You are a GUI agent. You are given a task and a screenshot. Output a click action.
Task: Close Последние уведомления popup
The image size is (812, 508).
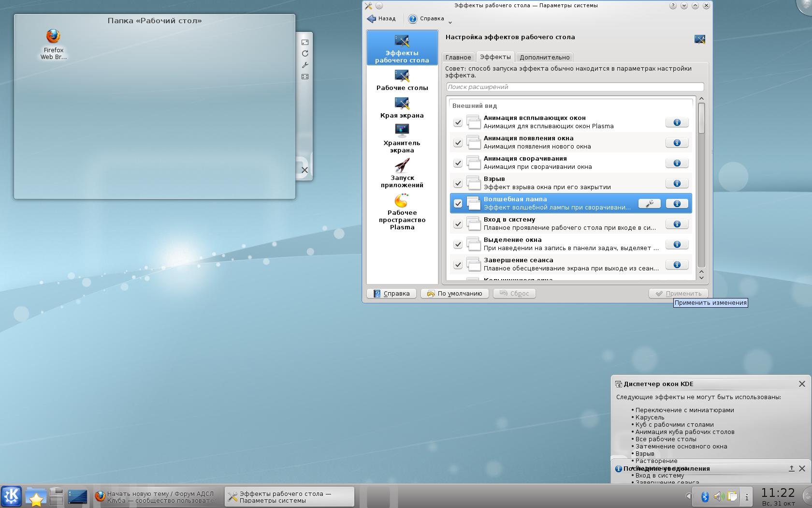(x=802, y=468)
